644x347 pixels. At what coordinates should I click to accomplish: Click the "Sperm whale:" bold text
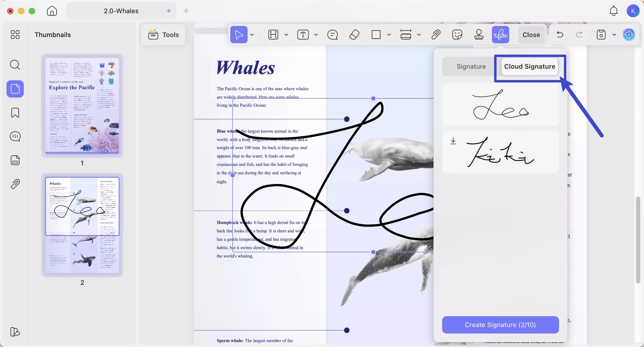tap(230, 341)
